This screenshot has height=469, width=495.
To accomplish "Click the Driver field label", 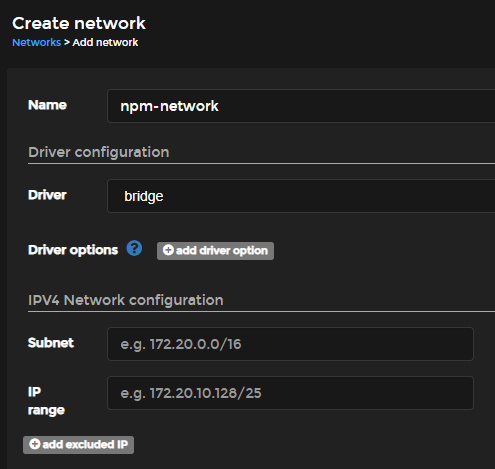I will point(47,195).
